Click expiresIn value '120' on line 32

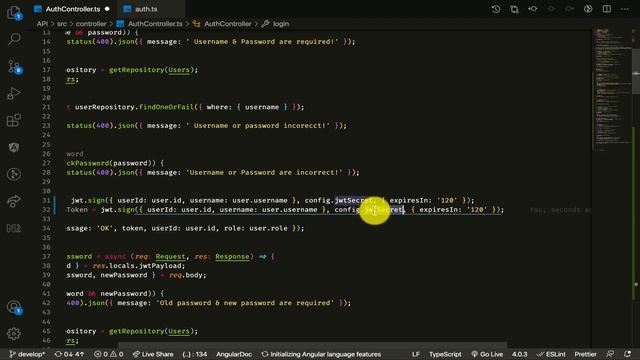point(477,210)
